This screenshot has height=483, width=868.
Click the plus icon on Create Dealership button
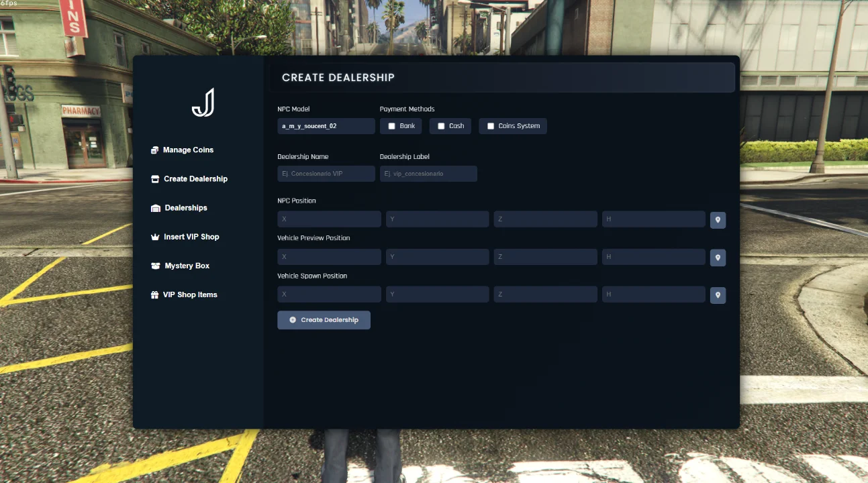point(293,320)
